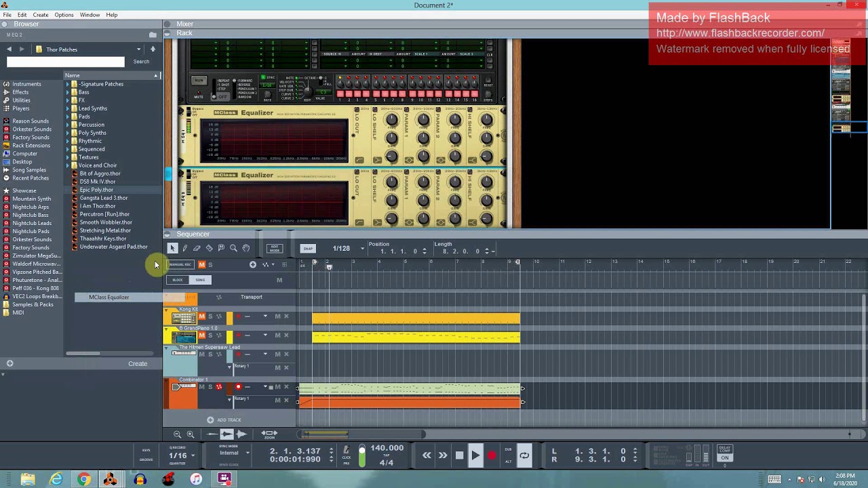The height and width of the screenshot is (488, 868).
Task: Select Factory Sounds with Rack Extensions below it
Action: point(31,138)
